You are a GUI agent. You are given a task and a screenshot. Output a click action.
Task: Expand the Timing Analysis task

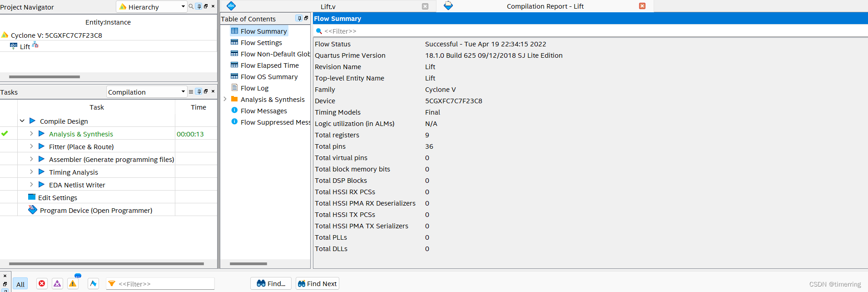tap(31, 172)
